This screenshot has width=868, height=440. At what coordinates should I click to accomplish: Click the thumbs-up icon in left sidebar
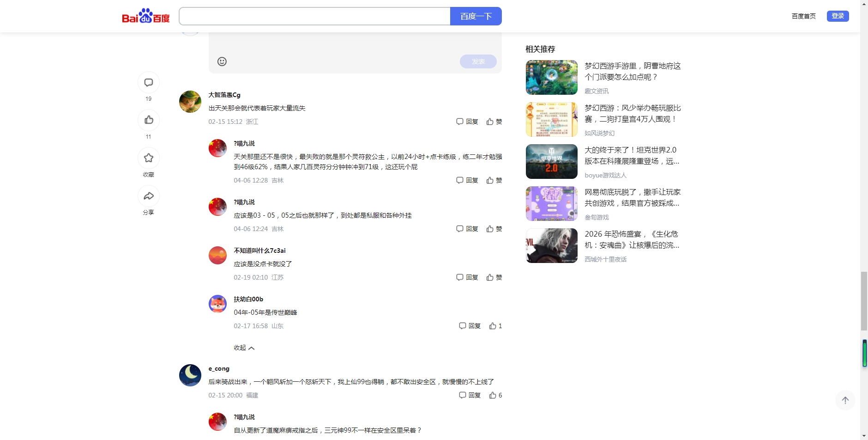click(x=148, y=120)
